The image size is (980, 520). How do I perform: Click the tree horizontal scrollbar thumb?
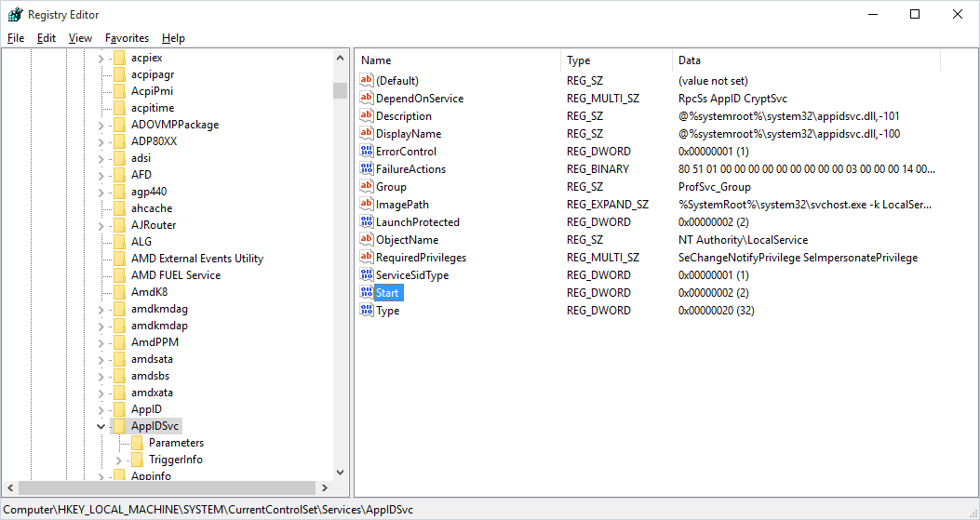pos(167,487)
